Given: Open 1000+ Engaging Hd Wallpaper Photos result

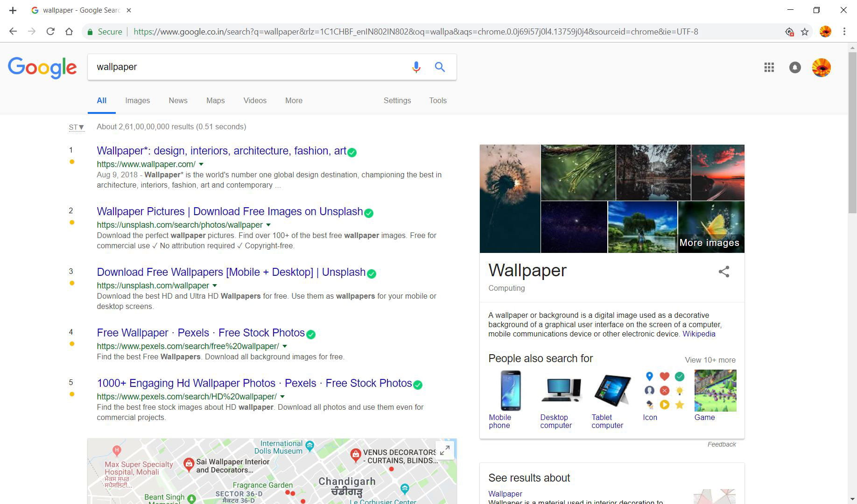Looking at the screenshot, I should tap(254, 383).
